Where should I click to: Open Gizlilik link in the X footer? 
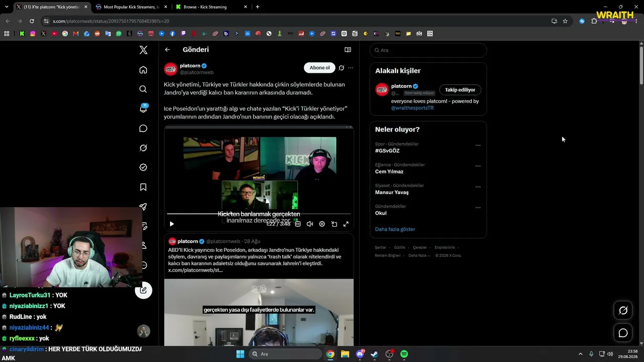399,247
